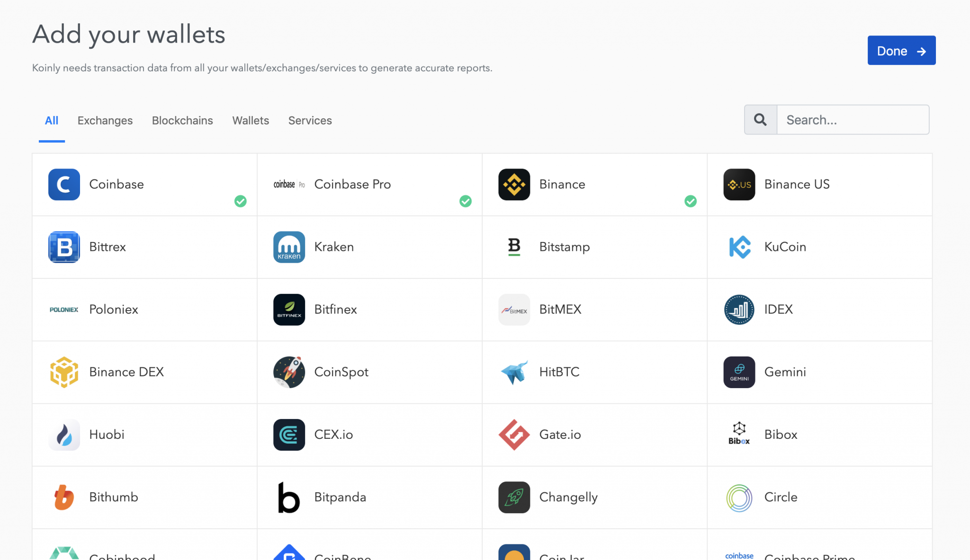The width and height of the screenshot is (970, 560).
Task: Click the search magnifier icon
Action: [760, 120]
